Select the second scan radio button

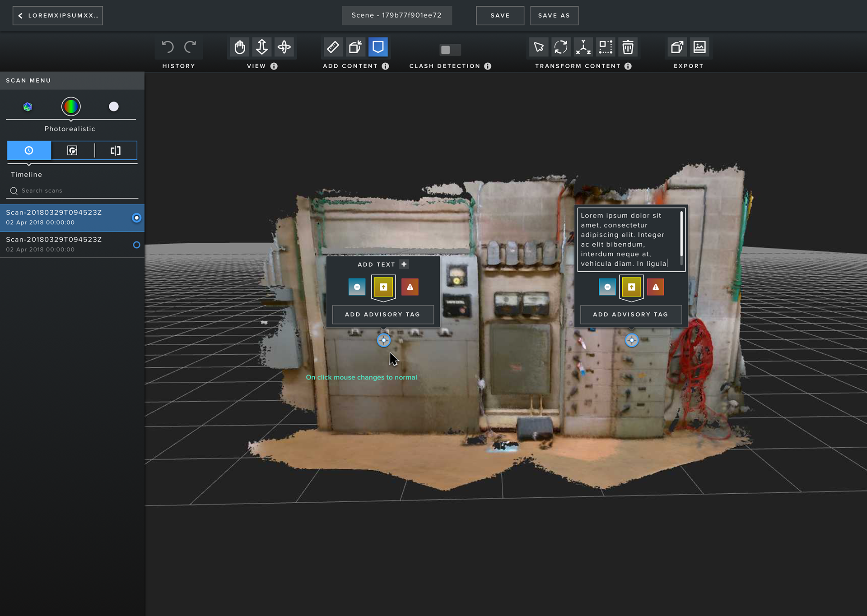pos(136,245)
